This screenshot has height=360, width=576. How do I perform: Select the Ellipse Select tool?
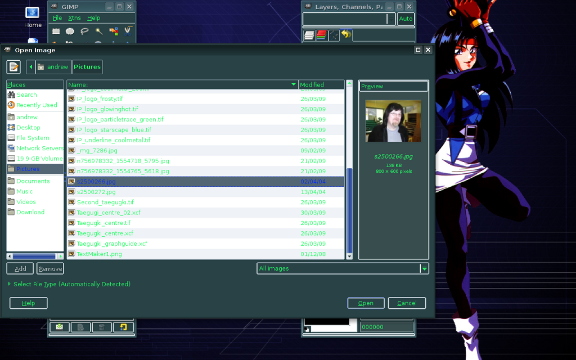coord(70,31)
